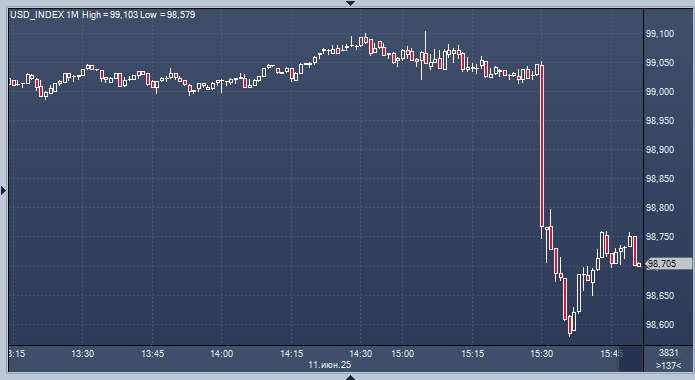The width and height of the screenshot is (695, 380).
Task: Click the 98,850 price axis level
Action: click(660, 179)
